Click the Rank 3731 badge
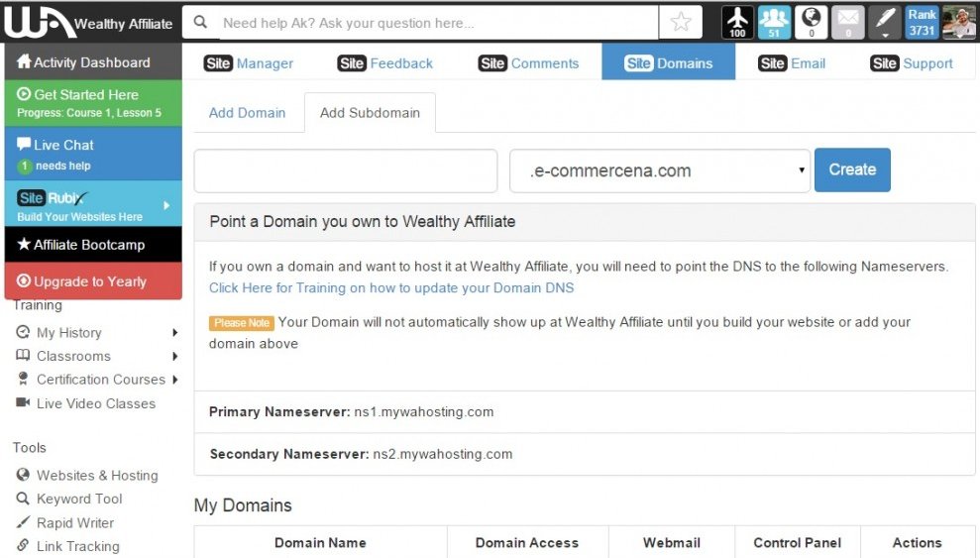 coord(922,23)
